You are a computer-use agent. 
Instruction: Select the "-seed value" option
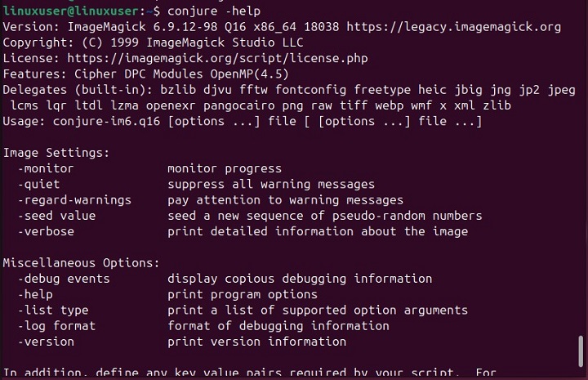click(56, 216)
